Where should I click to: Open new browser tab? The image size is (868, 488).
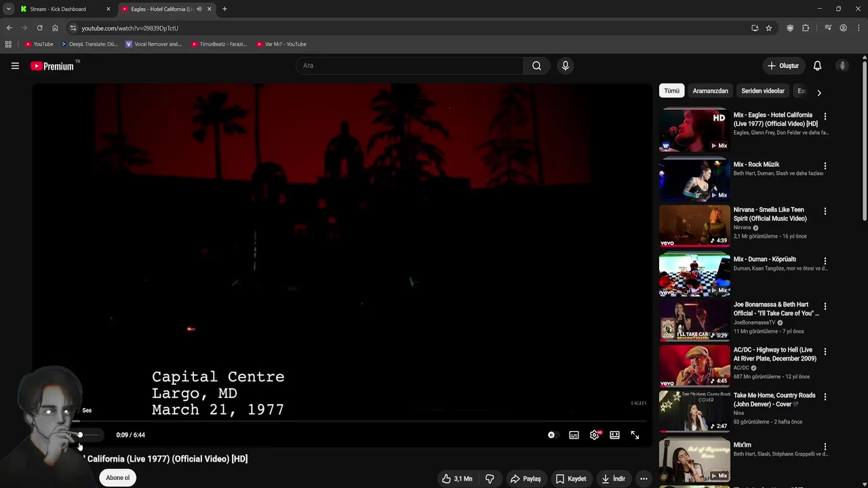click(224, 9)
